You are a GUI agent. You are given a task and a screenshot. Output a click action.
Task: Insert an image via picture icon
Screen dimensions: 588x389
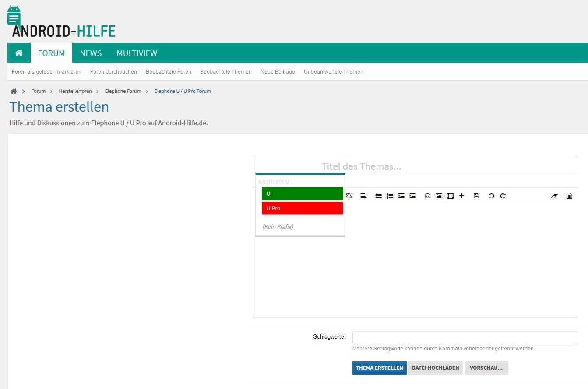pos(439,196)
